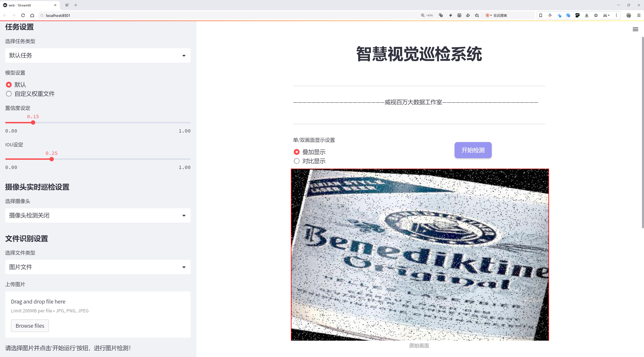Select the 叠加显示 radio option
The height and width of the screenshot is (357, 644).
click(309, 152)
